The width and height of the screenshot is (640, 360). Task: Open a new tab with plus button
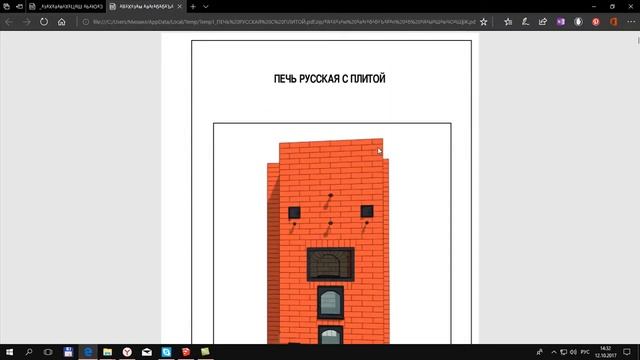click(193, 7)
